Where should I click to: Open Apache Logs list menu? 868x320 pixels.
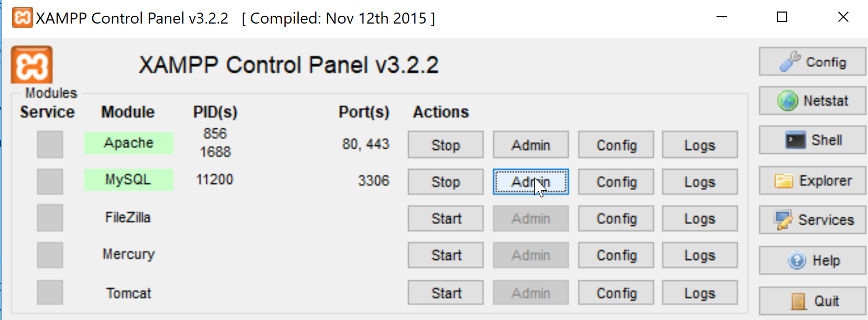tap(700, 145)
